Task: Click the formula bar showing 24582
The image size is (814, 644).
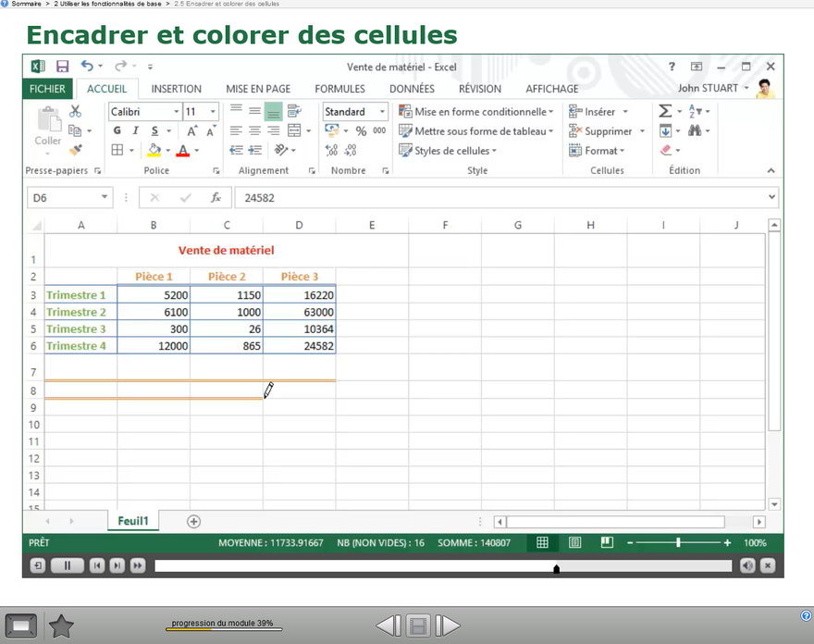Action: point(499,198)
